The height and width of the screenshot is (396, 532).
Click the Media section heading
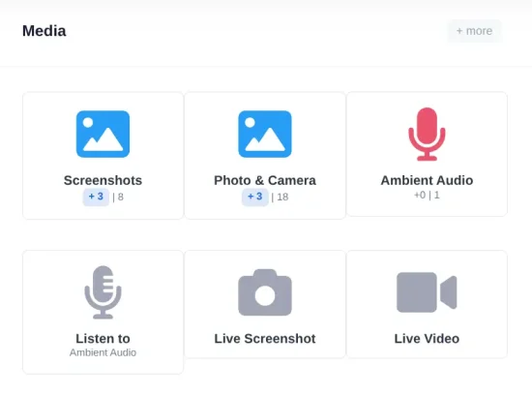coord(44,31)
